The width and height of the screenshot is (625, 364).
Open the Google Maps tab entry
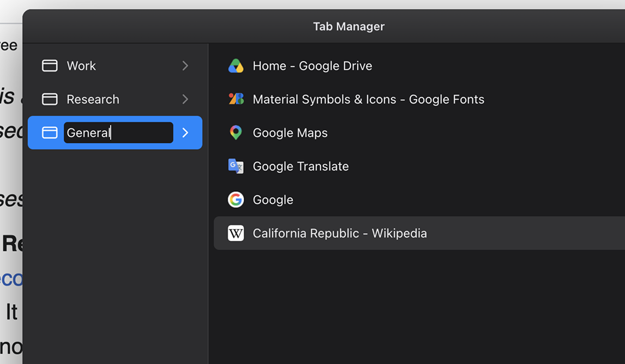pos(419,132)
